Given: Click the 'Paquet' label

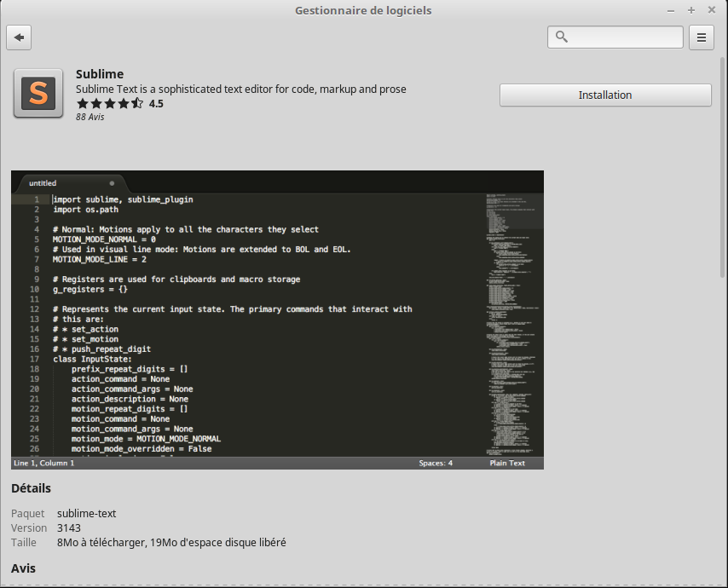Looking at the screenshot, I should [x=28, y=513].
